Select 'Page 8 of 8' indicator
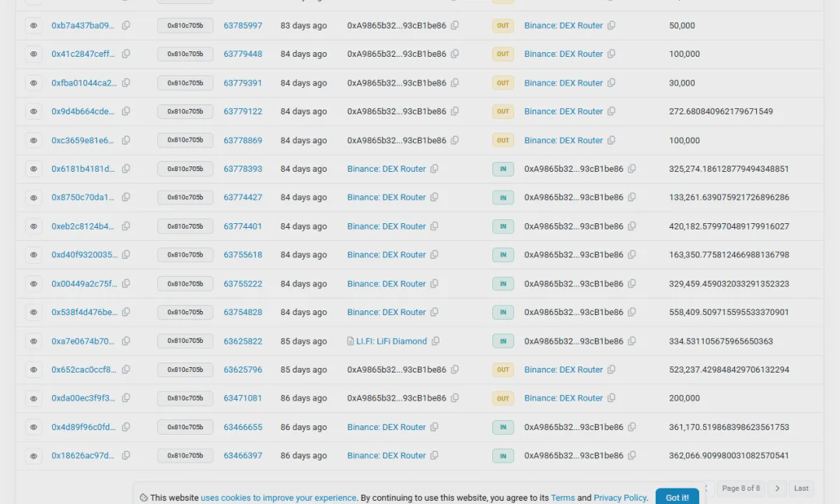The height and width of the screenshot is (504, 840). coord(740,488)
